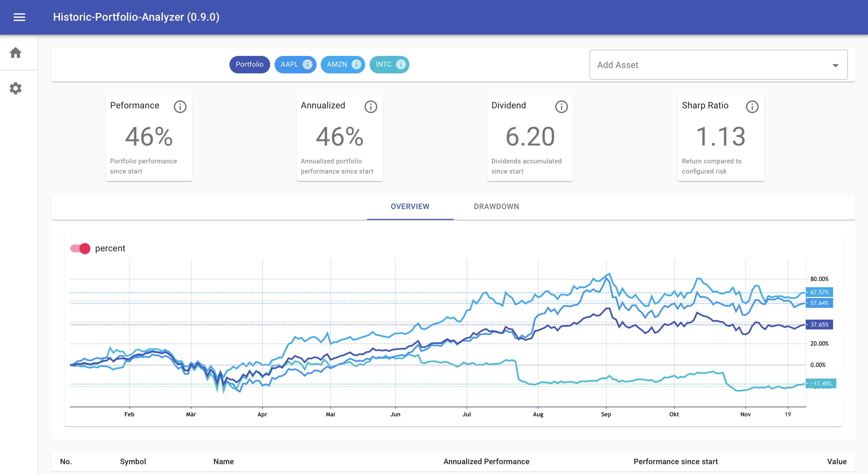Show info for the INTC chip

401,64
